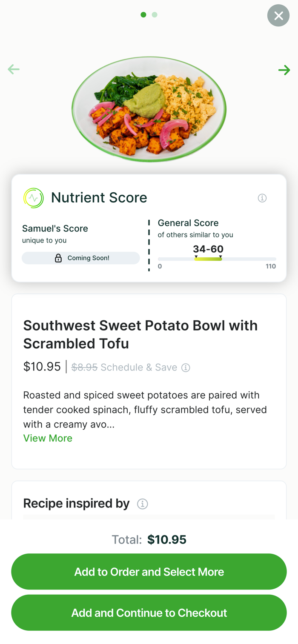298x644 pixels.
Task: Go to next meal with right arrow
Action: tap(284, 70)
